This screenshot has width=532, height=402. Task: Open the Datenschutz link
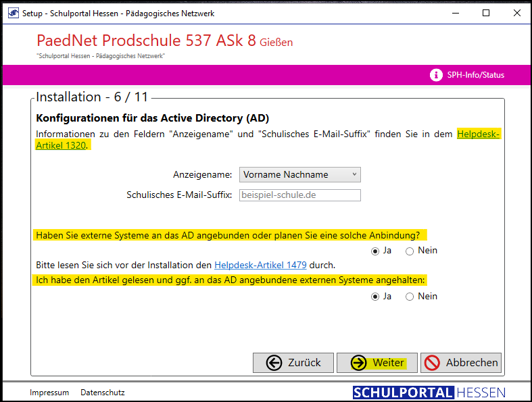tap(103, 393)
